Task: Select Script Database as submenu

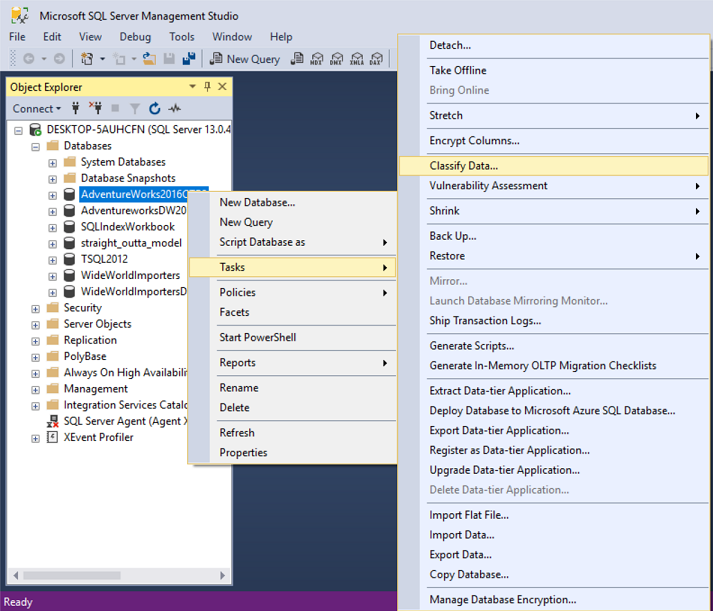Action: [x=292, y=242]
